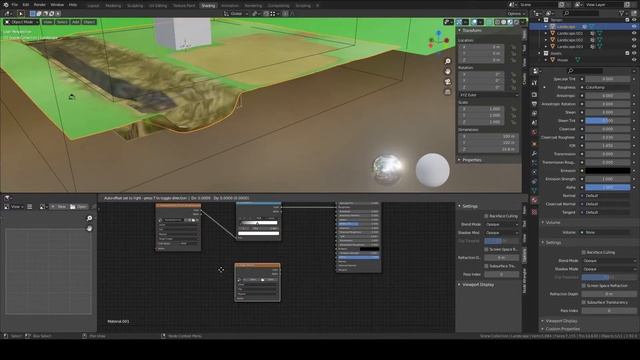
Task: Open the outliner filter funnel icon
Action: point(621,13)
